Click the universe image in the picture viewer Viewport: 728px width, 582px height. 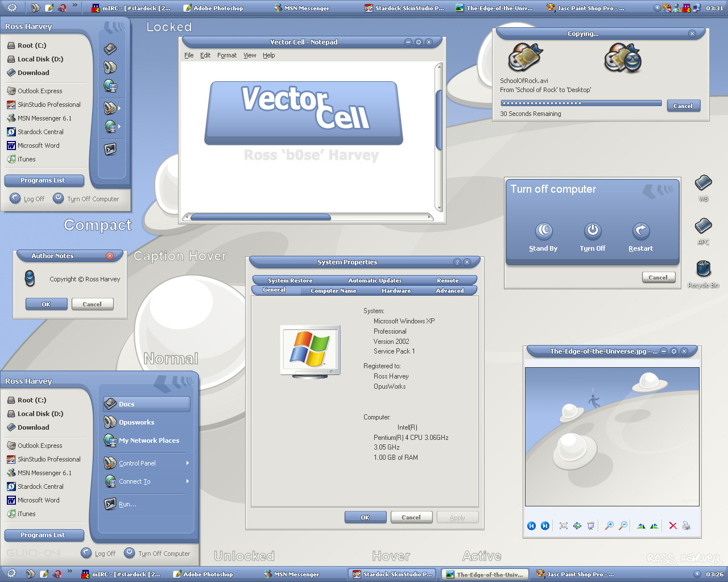(x=612, y=436)
